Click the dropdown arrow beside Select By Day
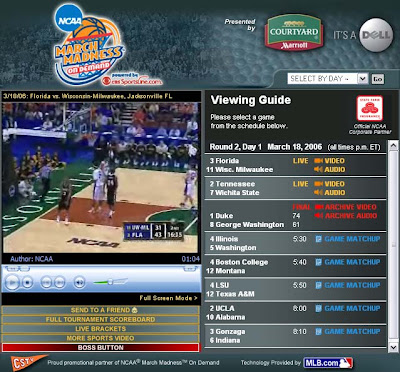The image size is (400, 372). (362, 79)
